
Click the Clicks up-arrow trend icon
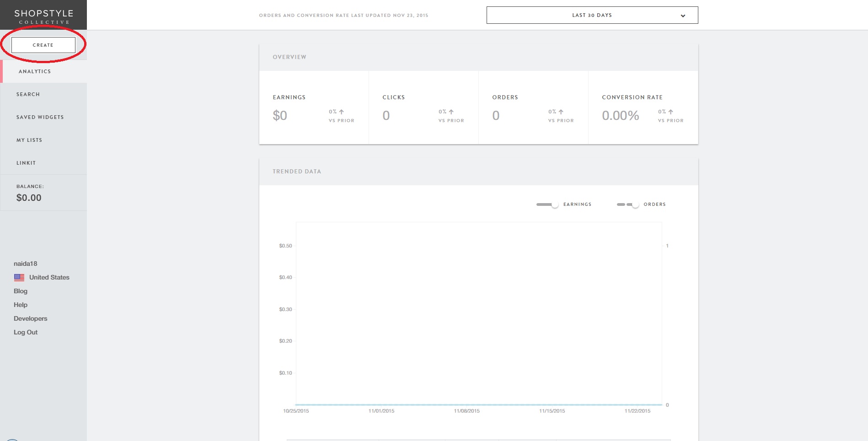(451, 112)
